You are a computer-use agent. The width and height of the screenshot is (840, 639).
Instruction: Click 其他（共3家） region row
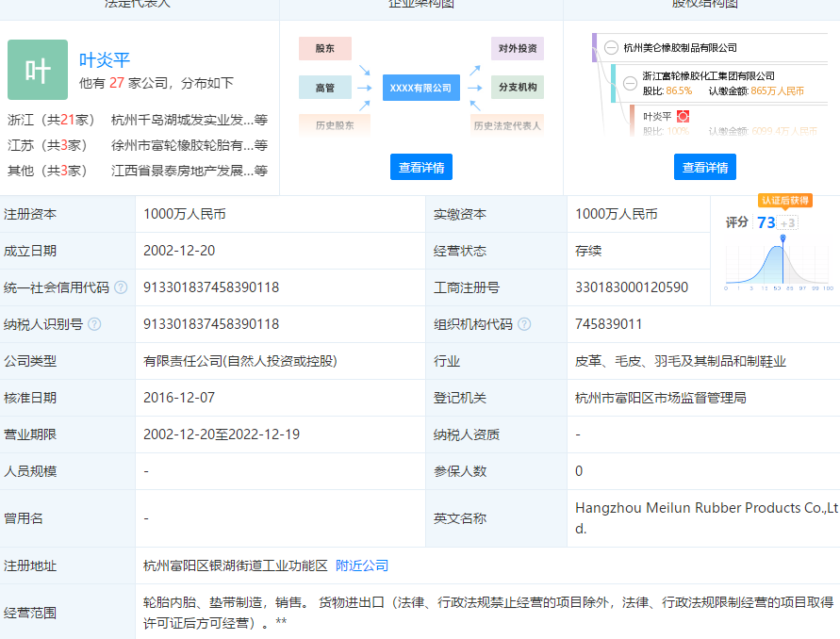point(47,171)
